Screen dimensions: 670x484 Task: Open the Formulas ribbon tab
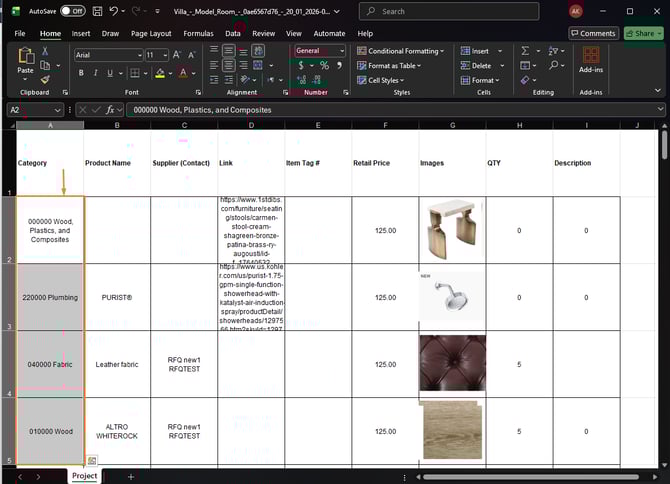pyautogui.click(x=197, y=33)
